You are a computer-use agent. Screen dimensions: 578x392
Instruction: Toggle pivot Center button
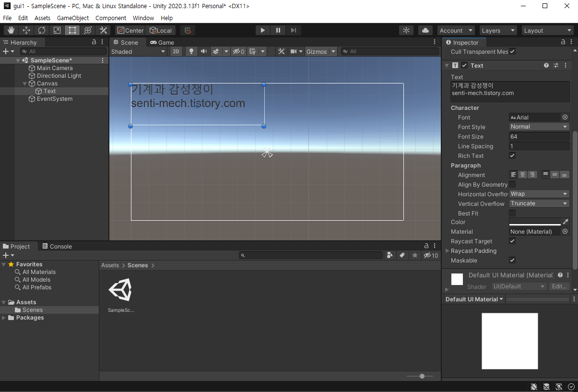[x=130, y=30]
